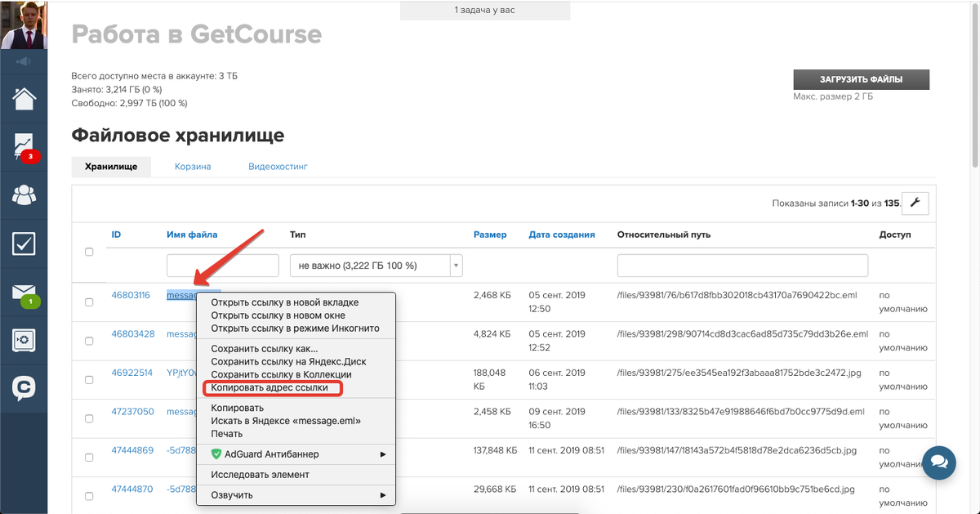Image resolution: width=980 pixels, height=514 pixels.
Task: Click the user avatar photo
Action: 24,25
